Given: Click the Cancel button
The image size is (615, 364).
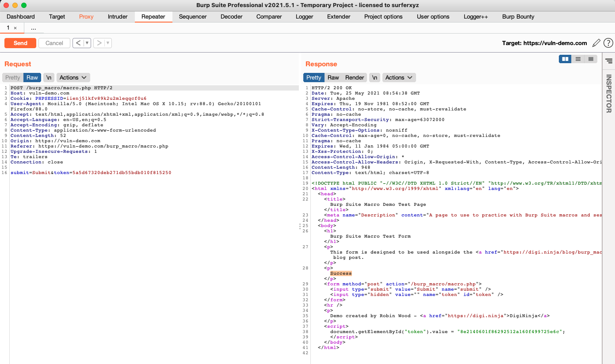Looking at the screenshot, I should 54,43.
